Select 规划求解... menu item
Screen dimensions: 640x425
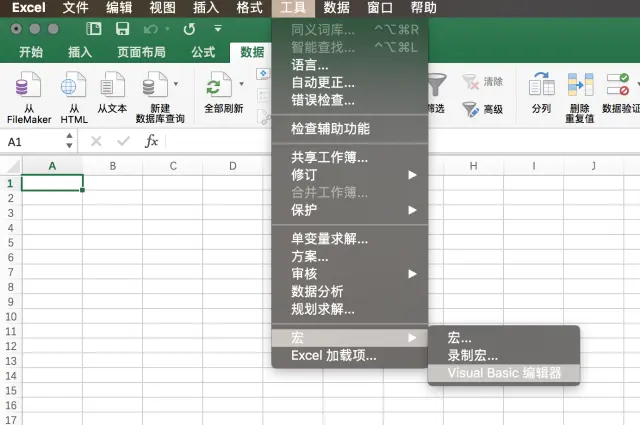pyautogui.click(x=350, y=309)
